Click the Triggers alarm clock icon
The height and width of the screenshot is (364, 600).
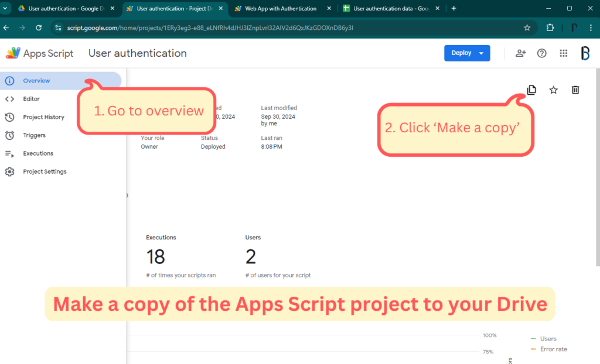click(x=9, y=135)
